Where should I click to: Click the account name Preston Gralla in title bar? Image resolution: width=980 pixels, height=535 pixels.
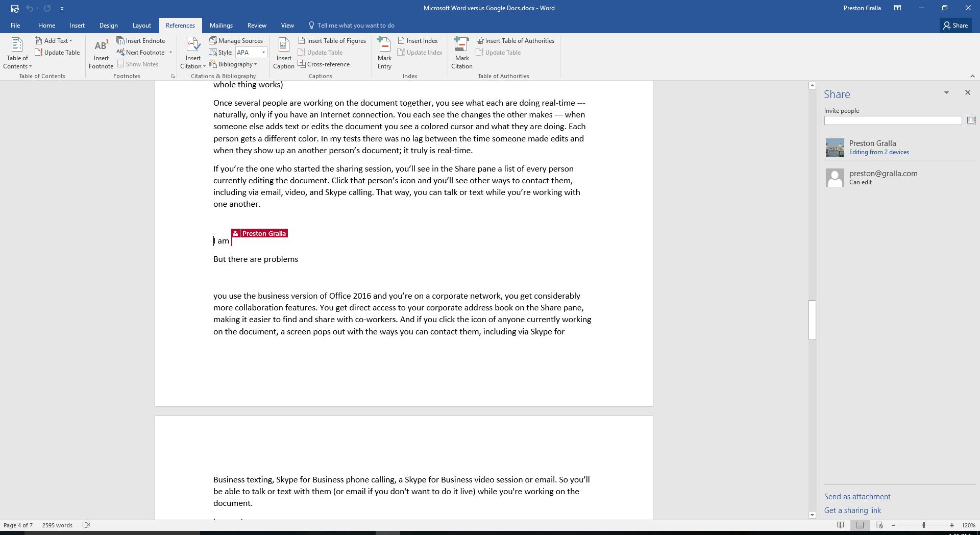862,8
